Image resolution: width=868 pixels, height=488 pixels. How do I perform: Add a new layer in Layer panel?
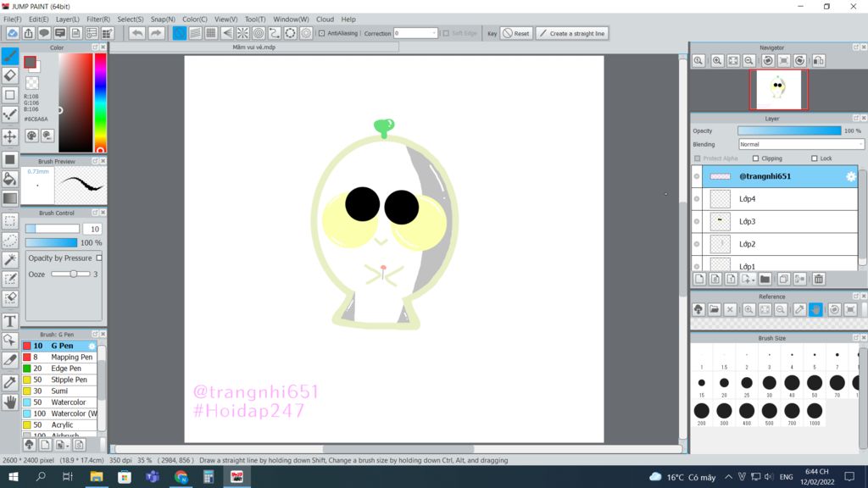pyautogui.click(x=699, y=279)
